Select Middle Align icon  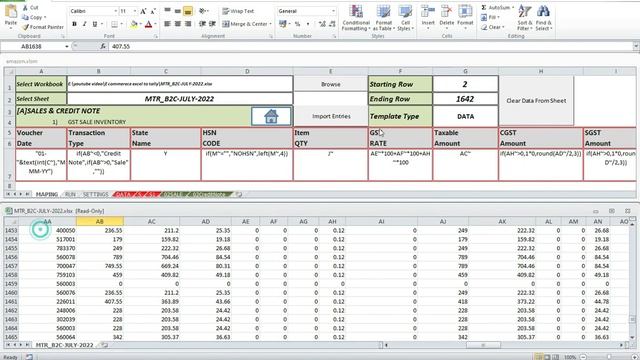[x=178, y=11]
